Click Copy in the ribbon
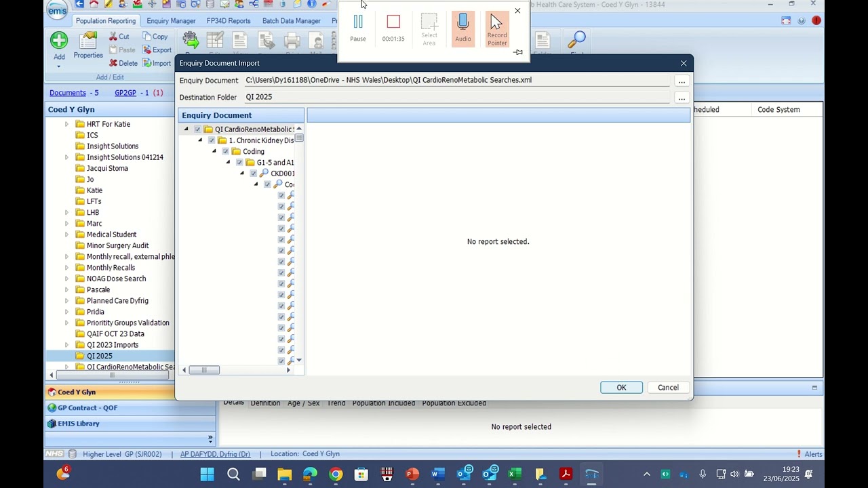The height and width of the screenshot is (488, 868). point(155,37)
